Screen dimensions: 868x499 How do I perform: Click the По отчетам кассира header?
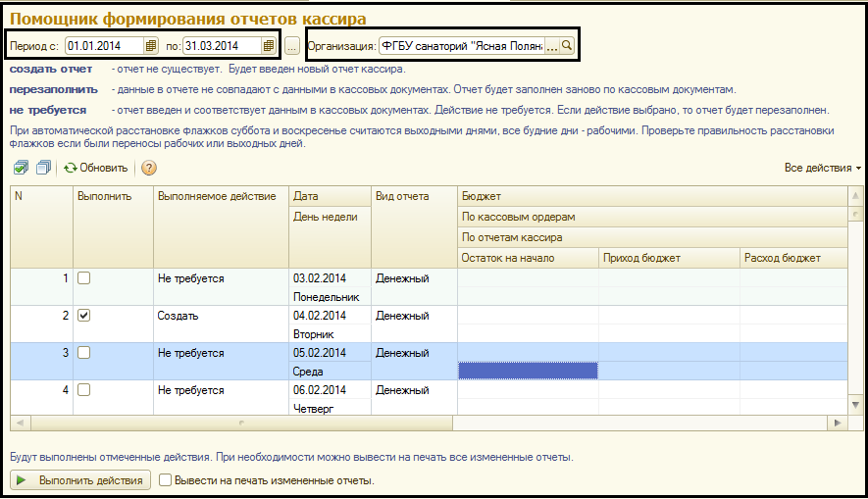tap(652, 237)
